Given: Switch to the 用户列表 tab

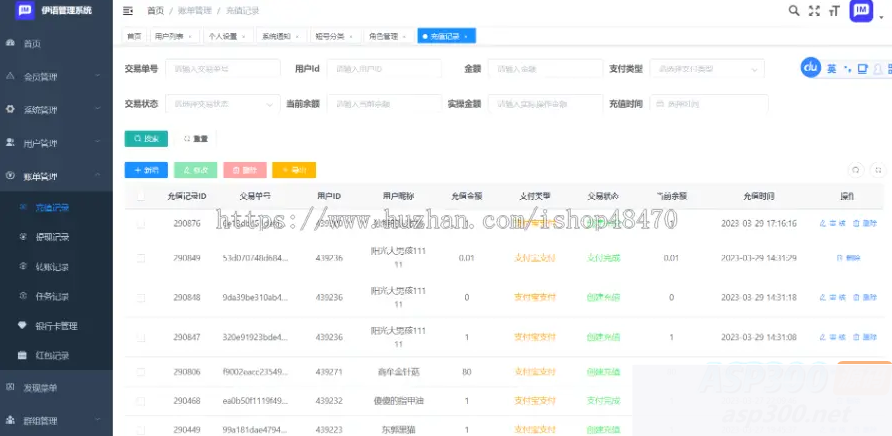Looking at the screenshot, I should coord(174,36).
